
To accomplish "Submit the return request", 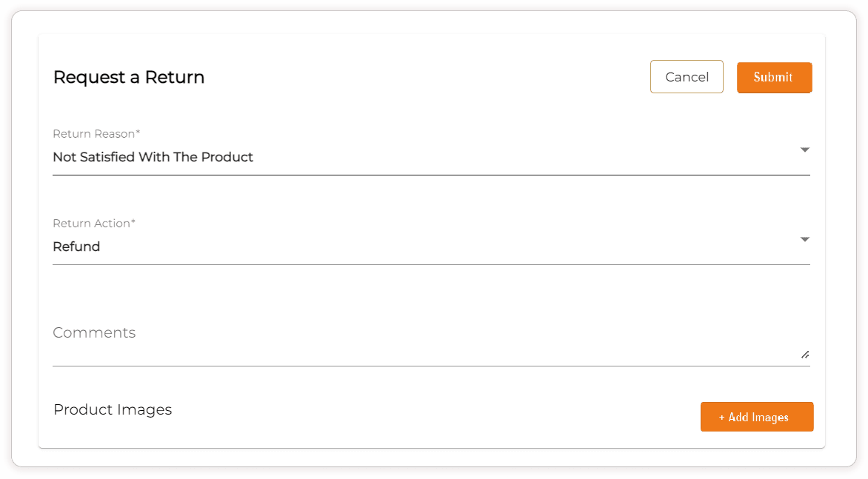I will tap(774, 77).
